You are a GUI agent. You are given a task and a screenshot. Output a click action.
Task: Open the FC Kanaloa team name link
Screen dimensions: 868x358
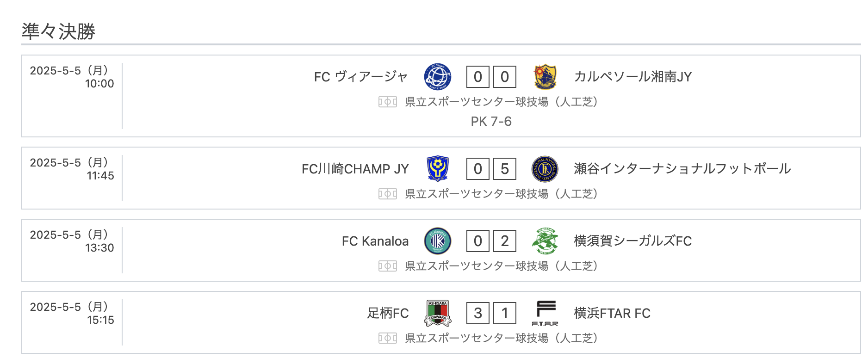[375, 241]
